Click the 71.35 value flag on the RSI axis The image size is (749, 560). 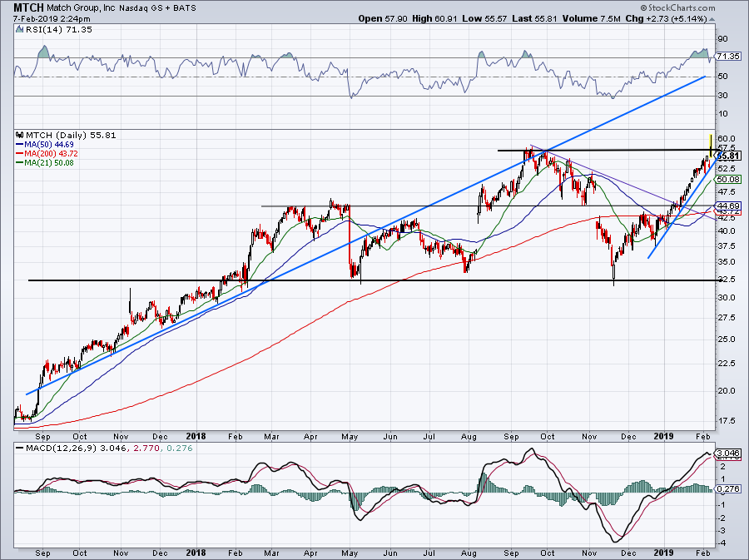pyautogui.click(x=728, y=57)
